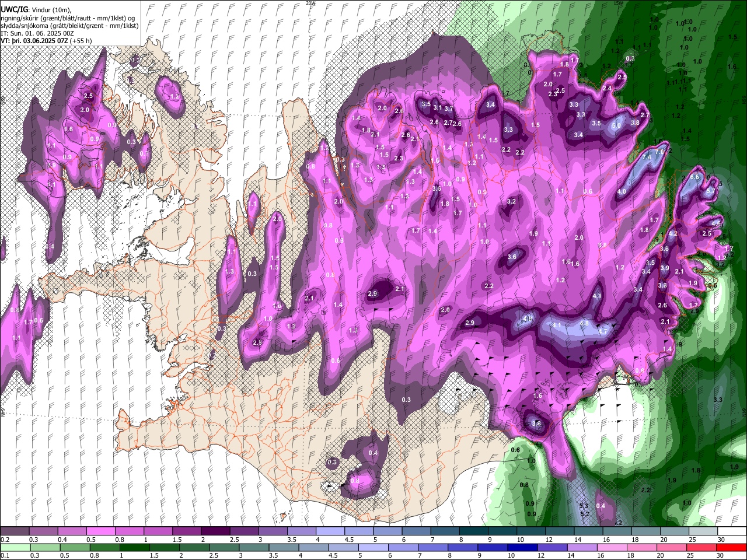Pick dark teal swatch between 9 and 10, upper legend
747x560 pixels.
[502, 531]
